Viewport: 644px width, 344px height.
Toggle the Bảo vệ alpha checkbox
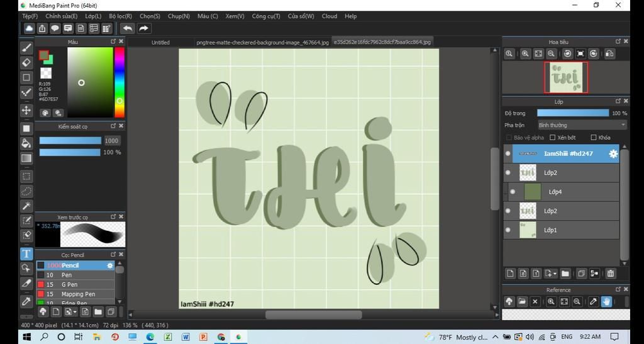tap(509, 138)
